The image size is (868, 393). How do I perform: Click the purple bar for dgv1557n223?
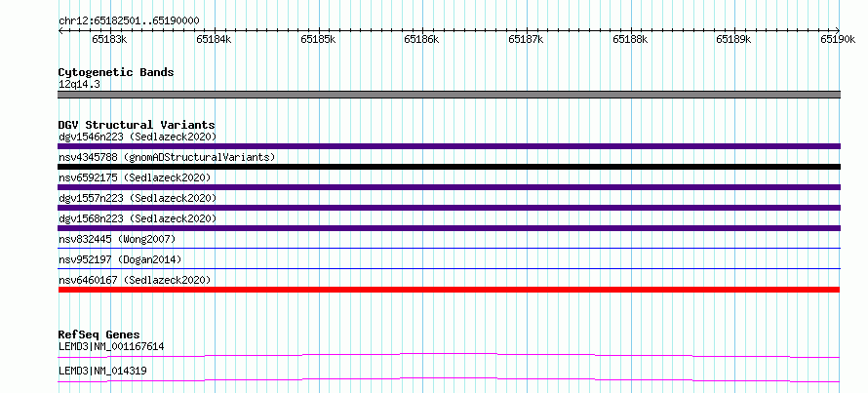tap(449, 208)
